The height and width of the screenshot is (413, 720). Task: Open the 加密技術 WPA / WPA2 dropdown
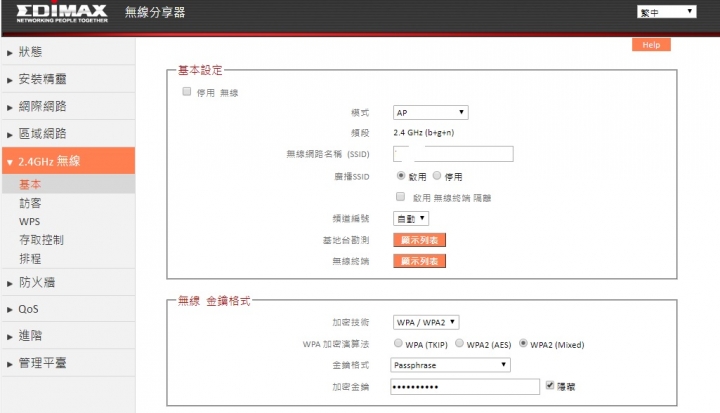(426, 322)
